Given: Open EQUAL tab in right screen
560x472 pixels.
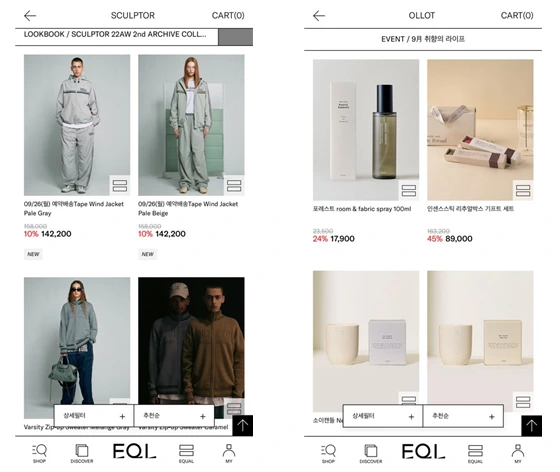Looking at the screenshot, I should [475, 453].
